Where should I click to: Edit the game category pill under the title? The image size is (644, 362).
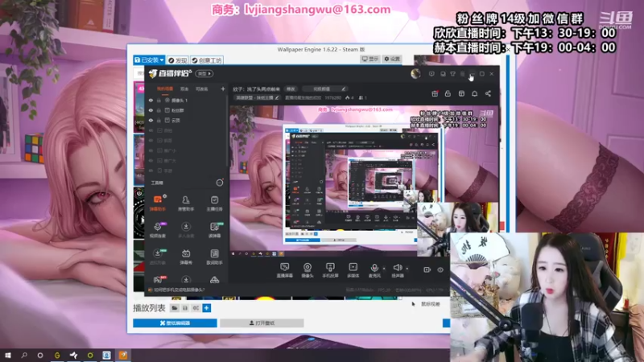pyautogui.click(x=257, y=97)
